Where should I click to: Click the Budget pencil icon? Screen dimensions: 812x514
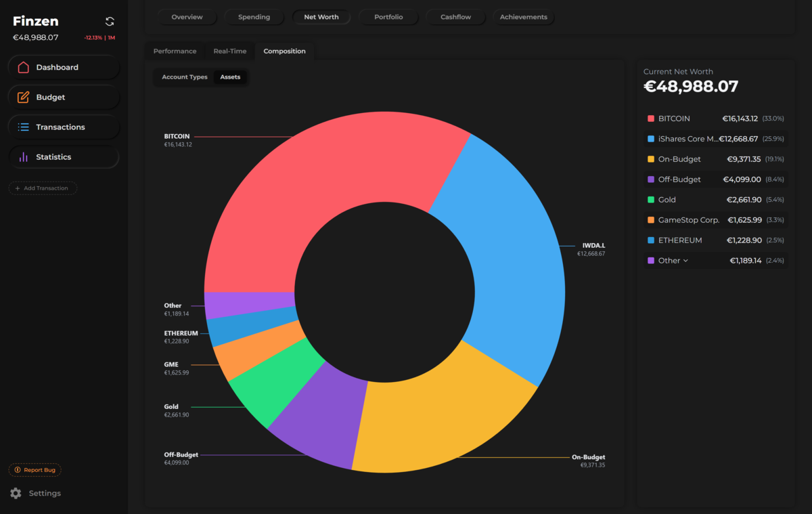point(24,98)
